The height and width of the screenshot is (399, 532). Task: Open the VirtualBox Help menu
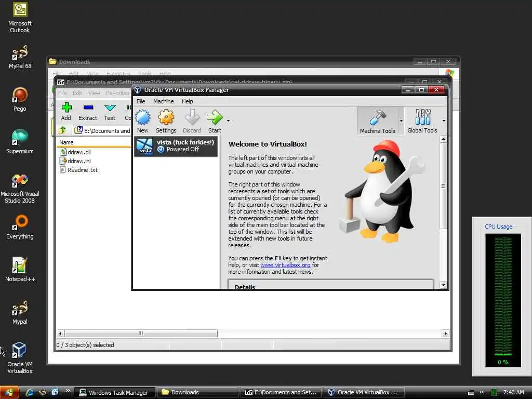point(187,101)
